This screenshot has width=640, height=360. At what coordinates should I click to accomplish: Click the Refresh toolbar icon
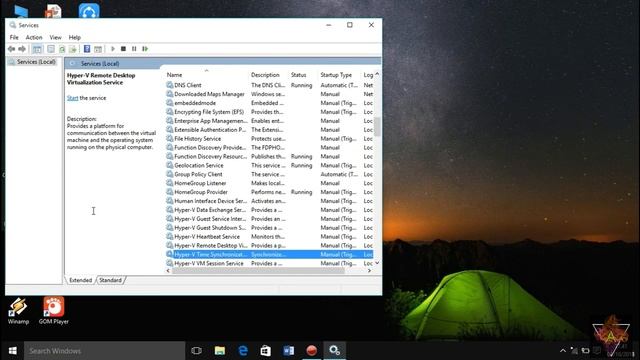tap(62, 49)
